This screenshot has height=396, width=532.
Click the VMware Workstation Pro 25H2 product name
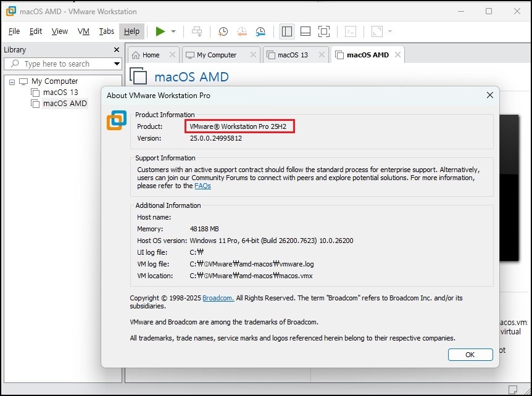click(x=238, y=126)
